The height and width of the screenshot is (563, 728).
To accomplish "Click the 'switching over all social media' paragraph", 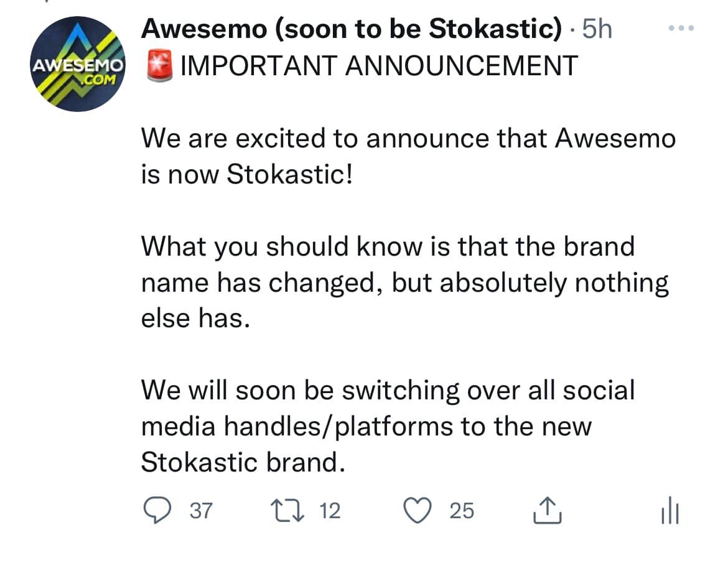I will [x=388, y=426].
